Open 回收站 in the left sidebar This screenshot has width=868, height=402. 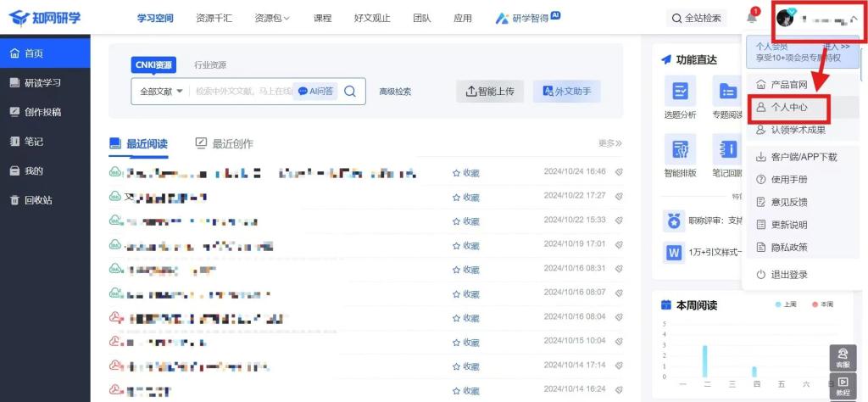(38, 200)
